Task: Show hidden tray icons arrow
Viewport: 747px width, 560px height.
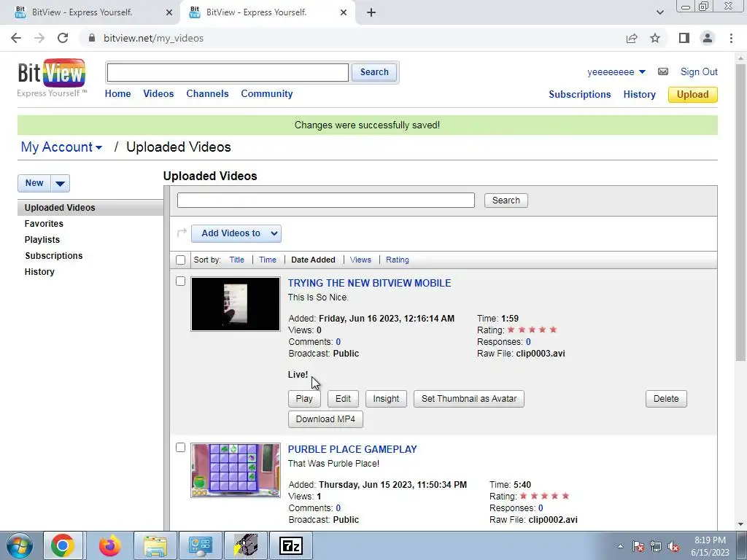Action: point(620,547)
